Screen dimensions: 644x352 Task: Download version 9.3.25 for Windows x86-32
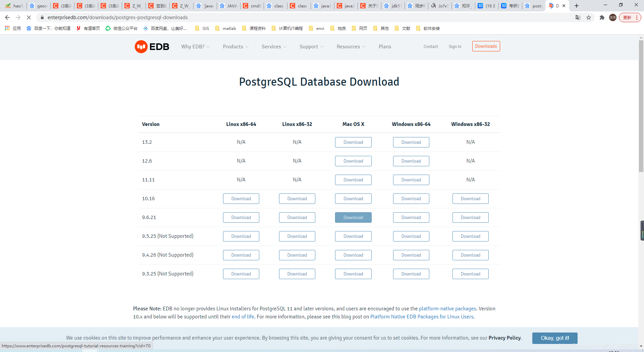coord(471,274)
